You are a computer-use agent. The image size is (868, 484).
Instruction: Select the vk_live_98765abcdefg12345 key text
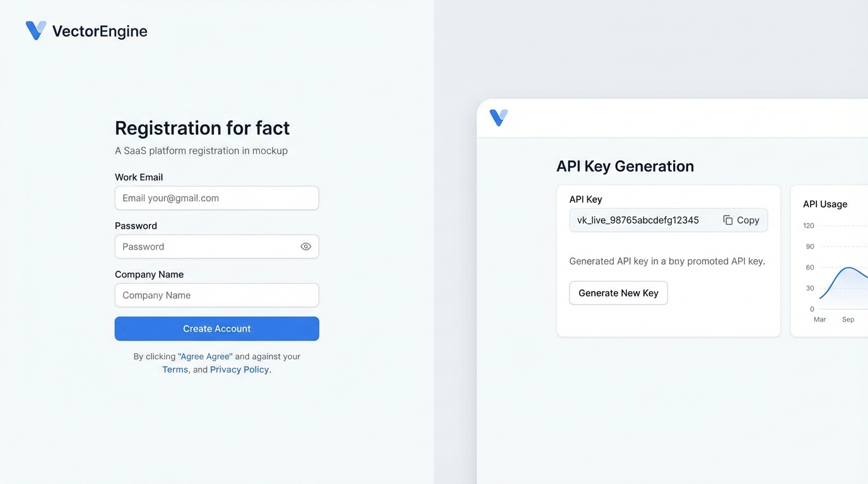[x=638, y=220]
